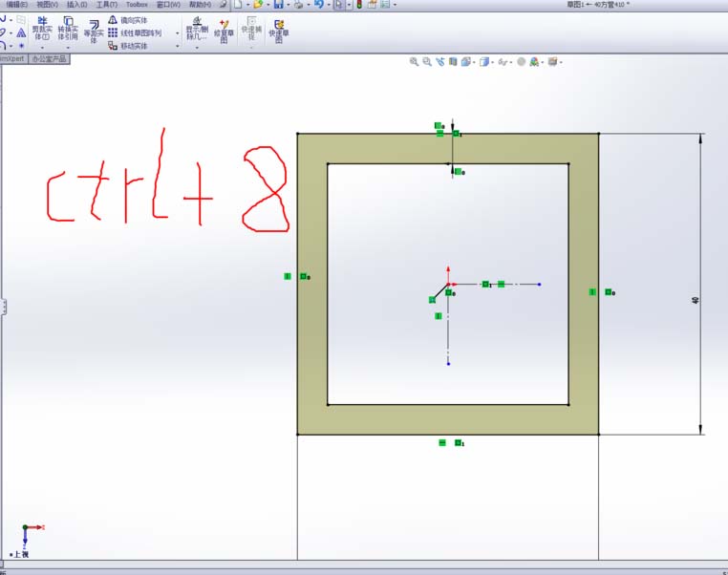Open the 视图(V) View menu

48,4
